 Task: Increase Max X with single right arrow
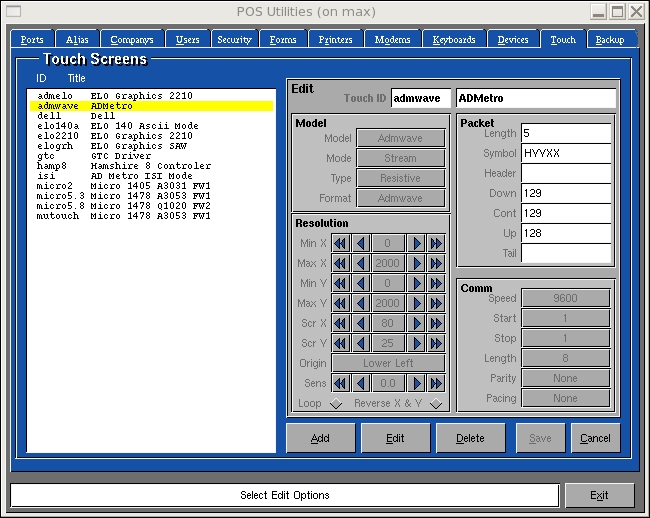(417, 263)
